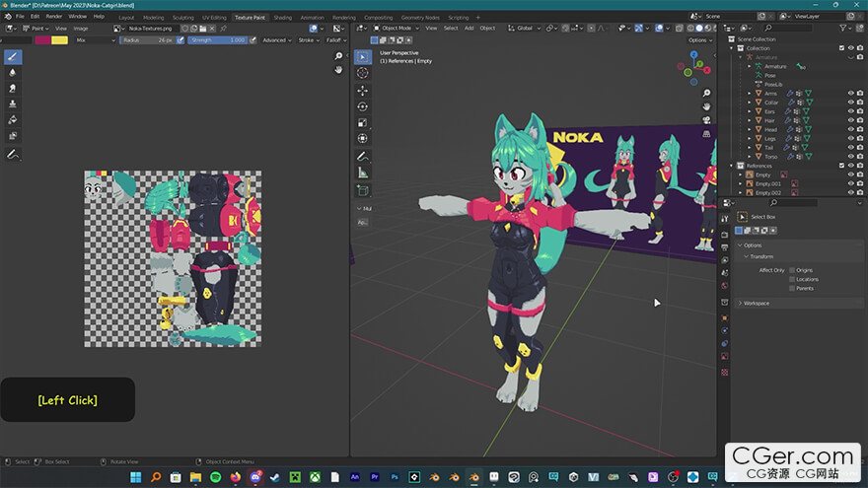Select the Smear tool in paint toolbar
This screenshot has width=868, height=488.
pyautogui.click(x=13, y=88)
